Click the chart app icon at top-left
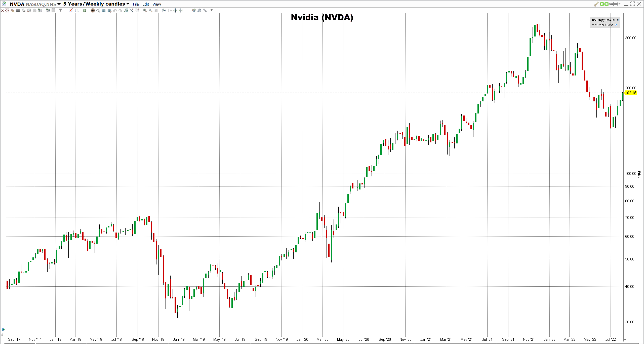 click(4, 4)
